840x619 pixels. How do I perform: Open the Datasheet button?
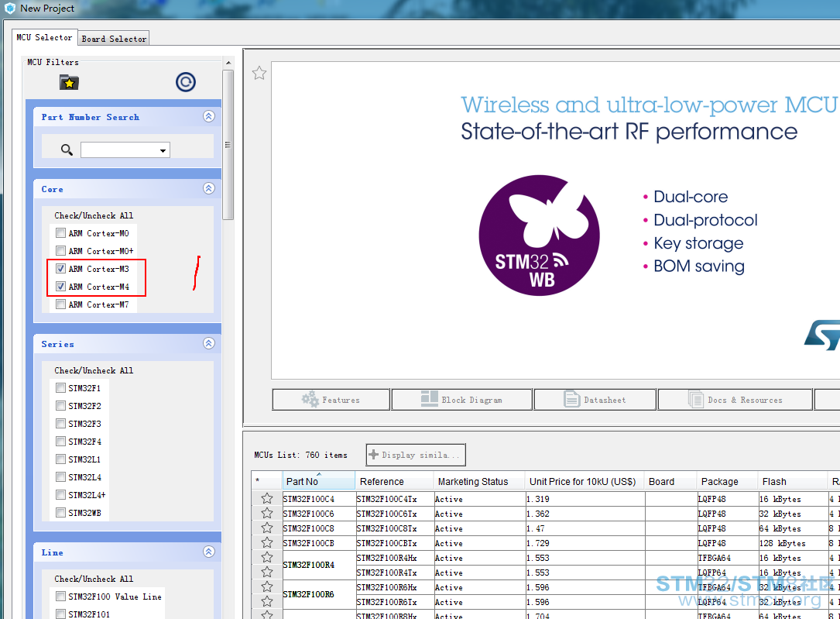[595, 400]
